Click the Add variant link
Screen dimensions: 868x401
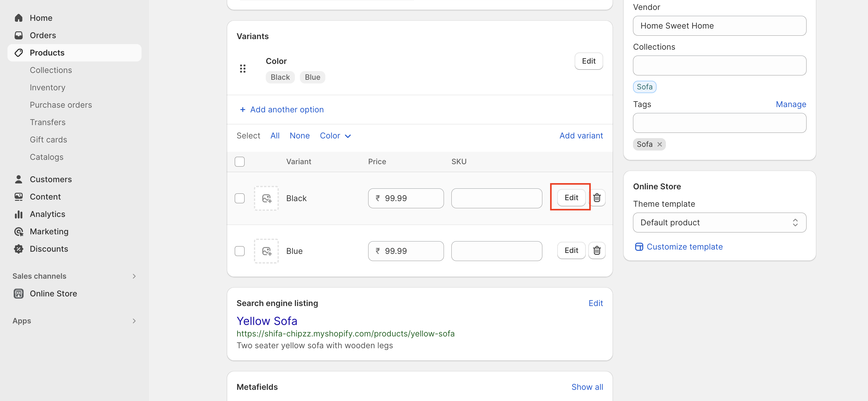click(581, 136)
